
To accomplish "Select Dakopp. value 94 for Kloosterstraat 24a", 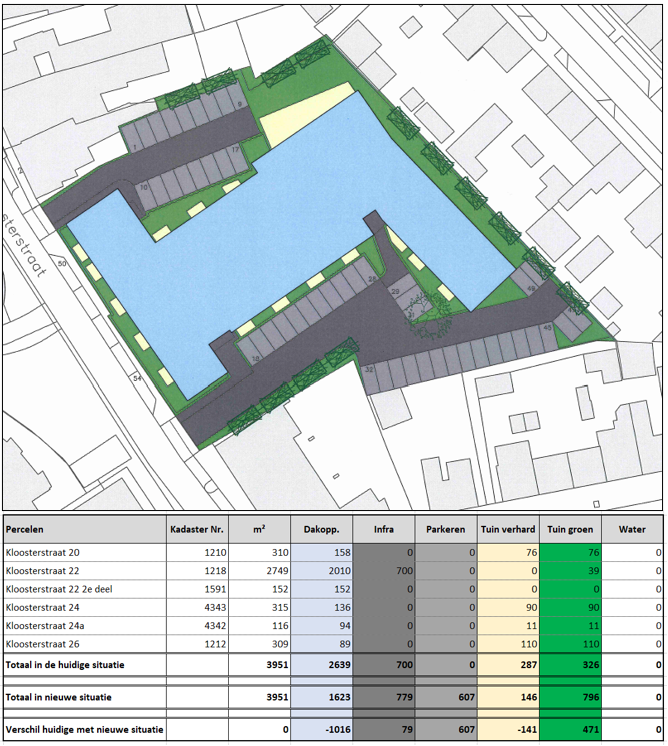I will pos(345,626).
